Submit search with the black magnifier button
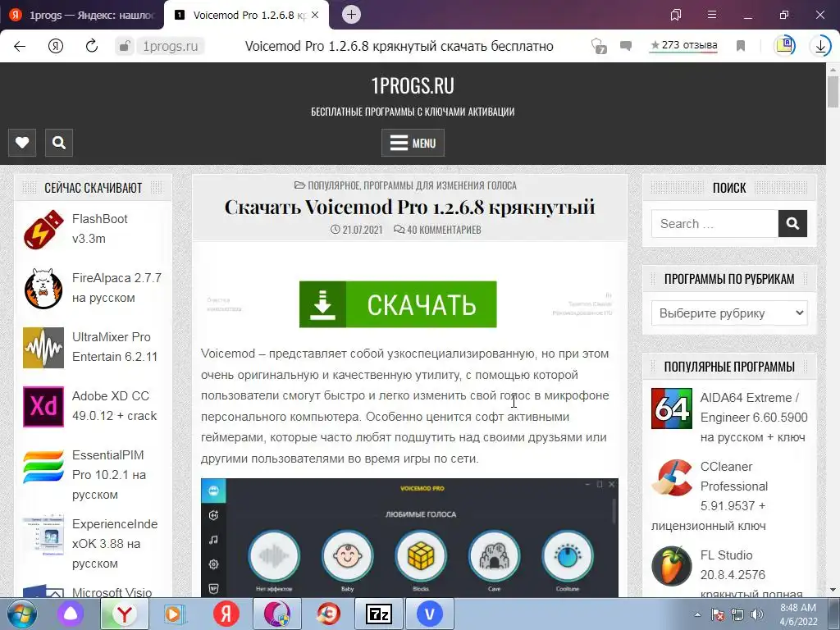This screenshot has height=630, width=840. [792, 223]
